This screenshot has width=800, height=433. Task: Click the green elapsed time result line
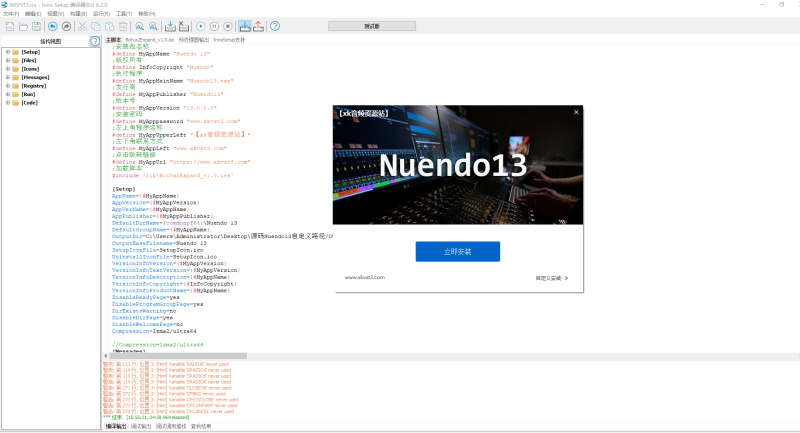(x=146, y=418)
